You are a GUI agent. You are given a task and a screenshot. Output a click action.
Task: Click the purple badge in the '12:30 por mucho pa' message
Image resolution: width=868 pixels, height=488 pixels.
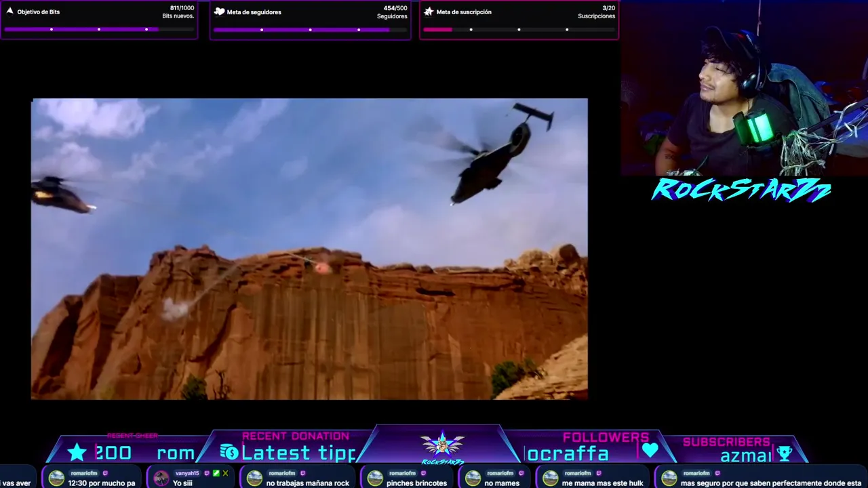tap(105, 473)
